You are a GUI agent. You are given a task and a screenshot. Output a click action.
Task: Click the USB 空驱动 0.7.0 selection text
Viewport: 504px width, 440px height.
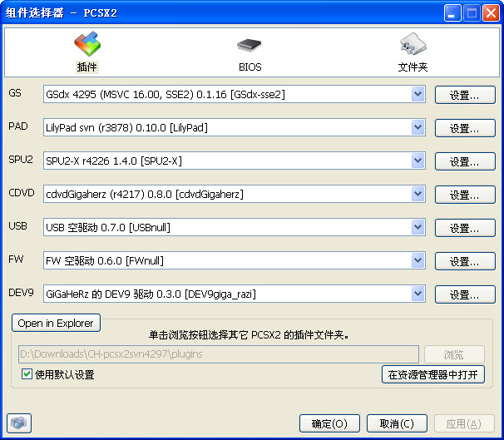[108, 228]
